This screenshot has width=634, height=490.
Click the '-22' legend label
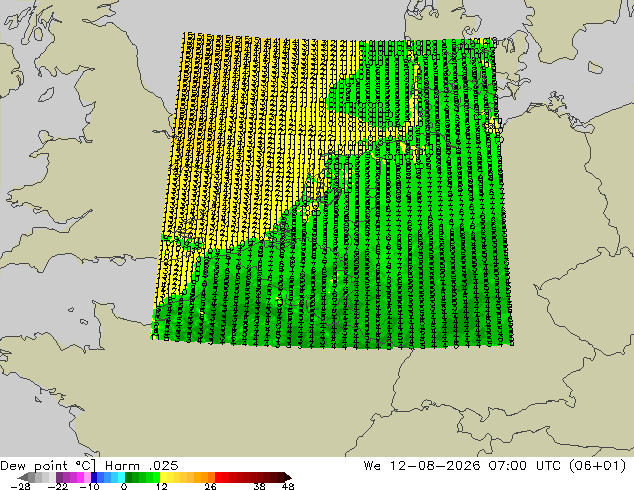click(x=57, y=486)
